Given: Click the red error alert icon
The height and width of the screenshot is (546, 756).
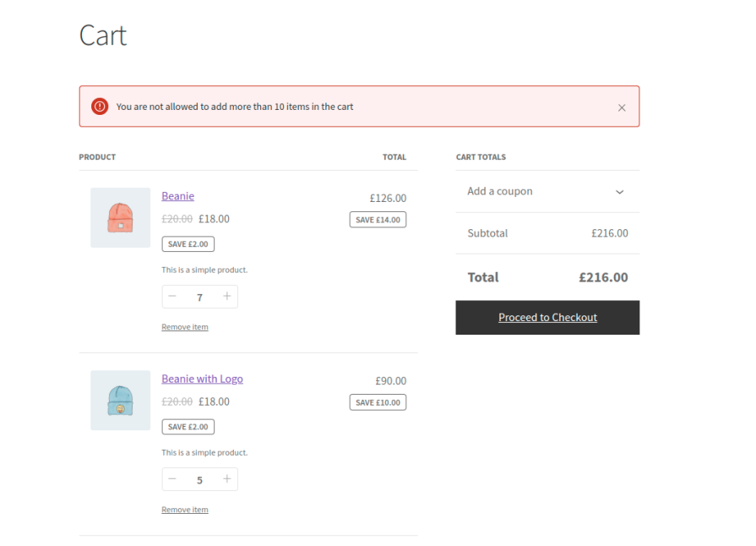Looking at the screenshot, I should 100,106.
